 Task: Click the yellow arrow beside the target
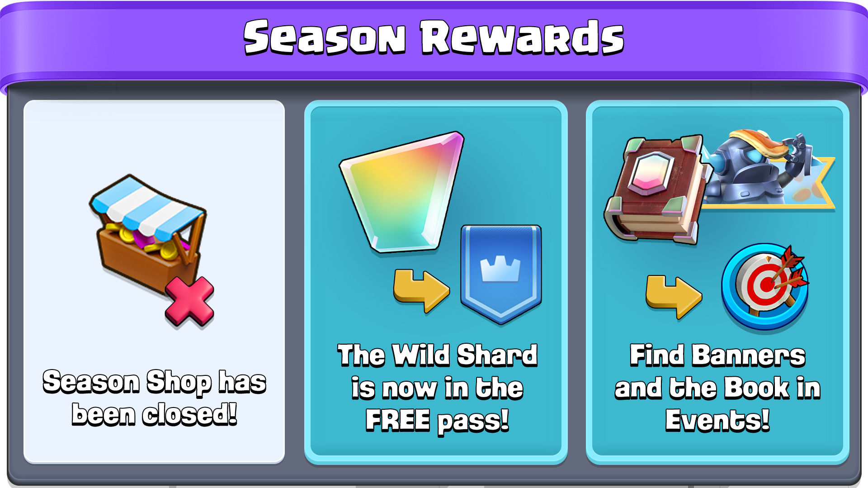pyautogui.click(x=674, y=297)
